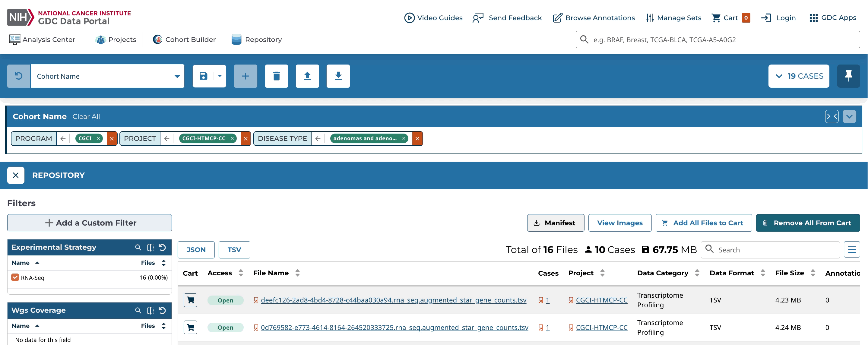Delete cohort using trash icon
868x345 pixels.
(x=276, y=76)
